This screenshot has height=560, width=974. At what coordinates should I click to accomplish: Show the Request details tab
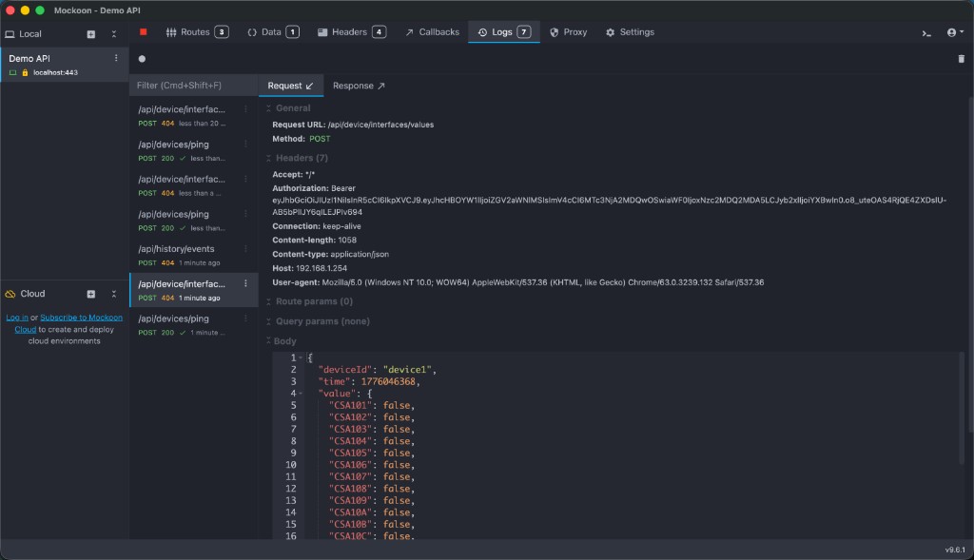[291, 86]
